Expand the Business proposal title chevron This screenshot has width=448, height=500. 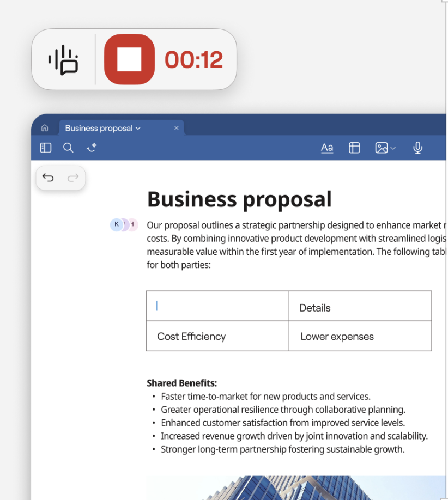point(138,128)
